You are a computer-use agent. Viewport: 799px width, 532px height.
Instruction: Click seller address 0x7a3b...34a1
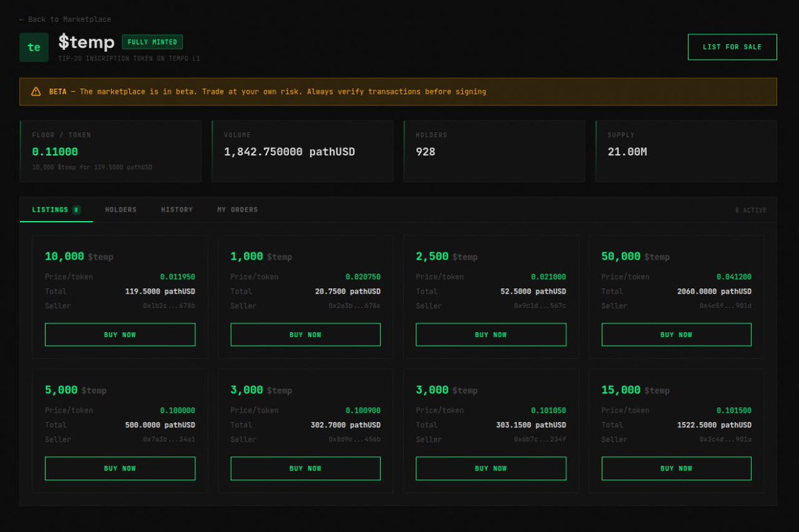[169, 439]
